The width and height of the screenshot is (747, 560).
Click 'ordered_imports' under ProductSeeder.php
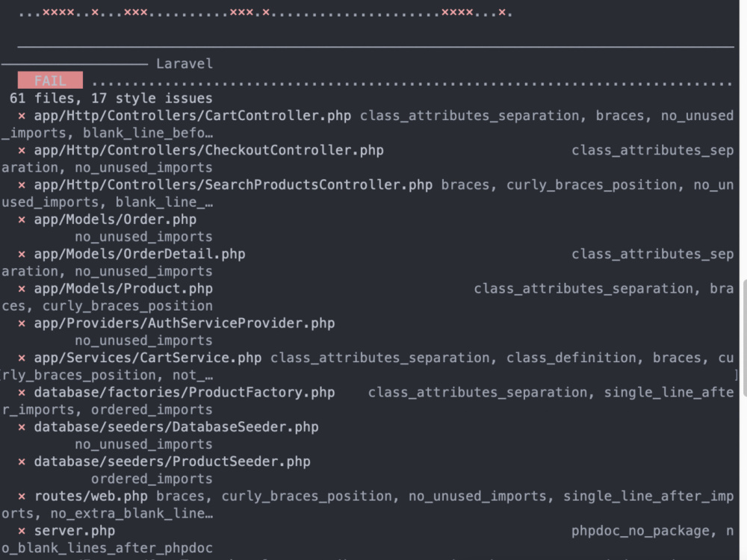(152, 479)
